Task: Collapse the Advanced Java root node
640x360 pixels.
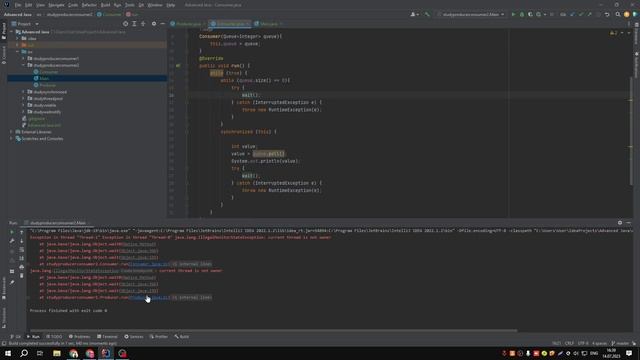Action: (x=11, y=32)
